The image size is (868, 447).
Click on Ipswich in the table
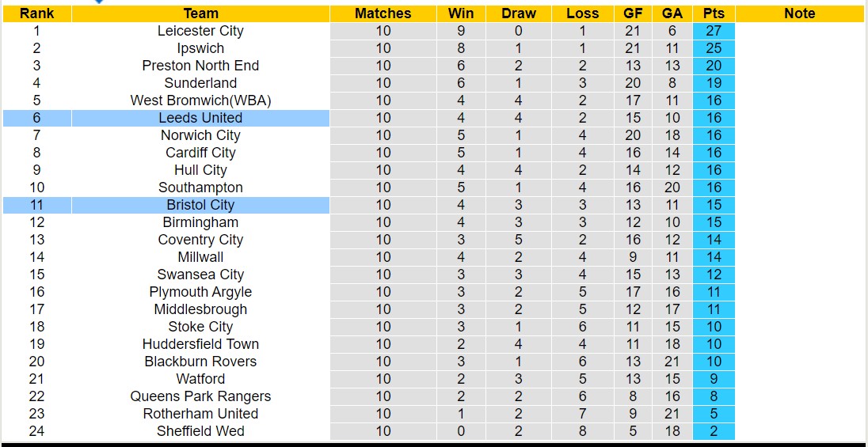pyautogui.click(x=200, y=48)
